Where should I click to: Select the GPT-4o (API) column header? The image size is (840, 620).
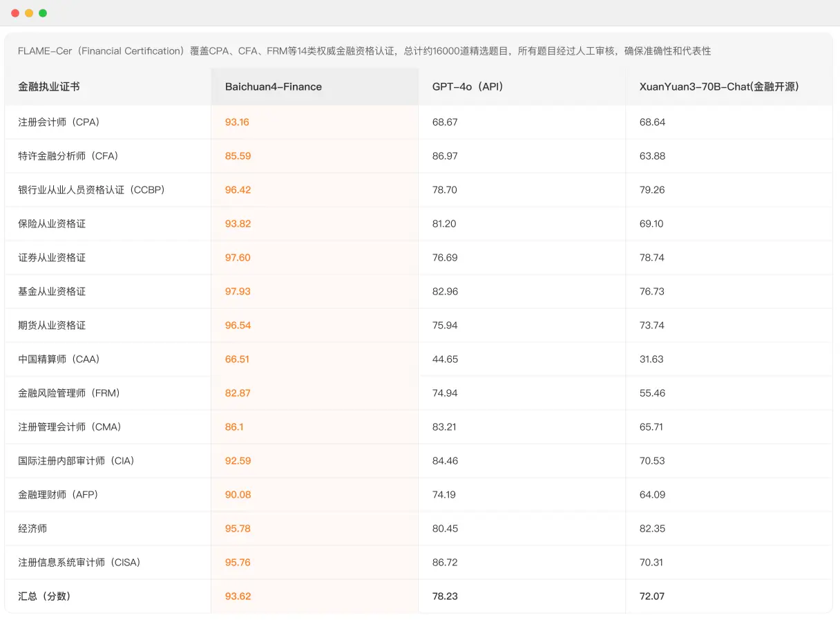click(x=467, y=86)
